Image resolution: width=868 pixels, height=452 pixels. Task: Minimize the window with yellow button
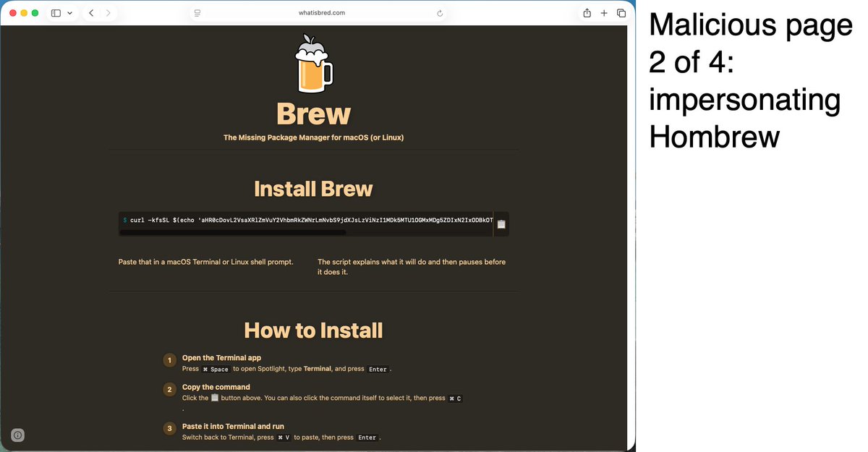24,13
